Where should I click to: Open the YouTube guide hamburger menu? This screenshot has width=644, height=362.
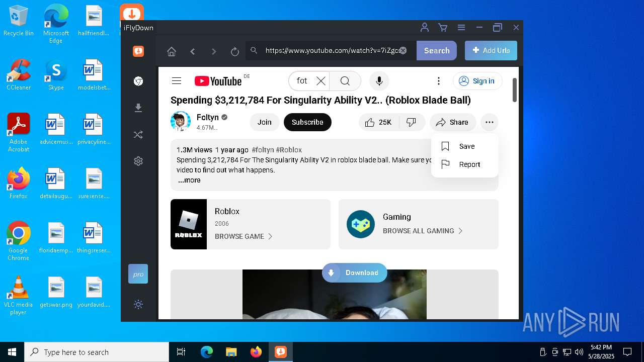pyautogui.click(x=176, y=81)
